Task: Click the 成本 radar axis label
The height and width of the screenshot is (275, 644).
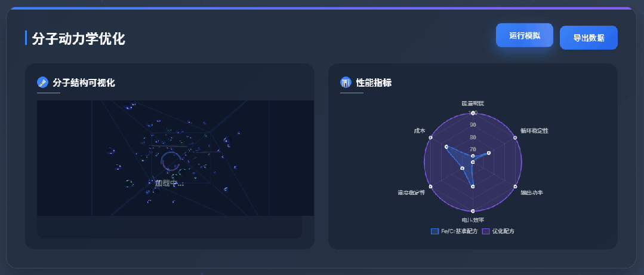Action: click(420, 130)
